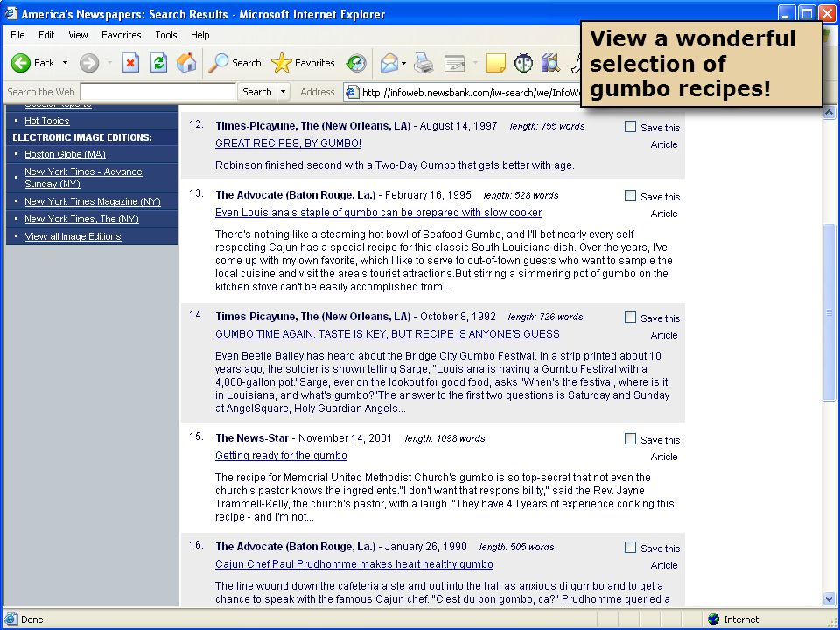Open the Hot Topics sidebar link
Screen dimensions: 840x630
point(47,121)
